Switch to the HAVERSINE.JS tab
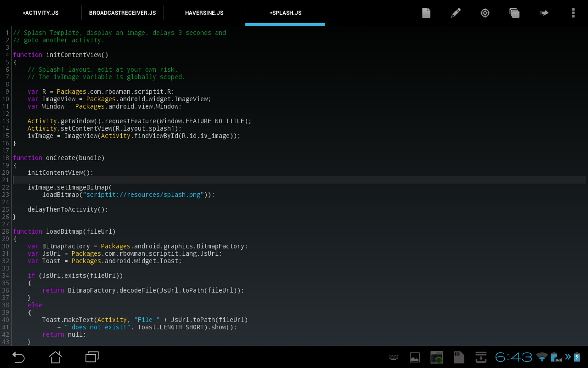 (204, 13)
